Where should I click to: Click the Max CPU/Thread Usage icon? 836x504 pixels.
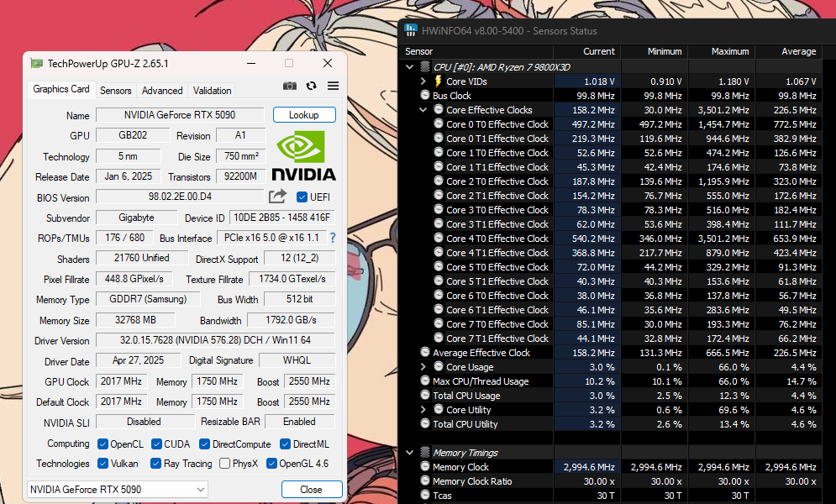point(425,381)
